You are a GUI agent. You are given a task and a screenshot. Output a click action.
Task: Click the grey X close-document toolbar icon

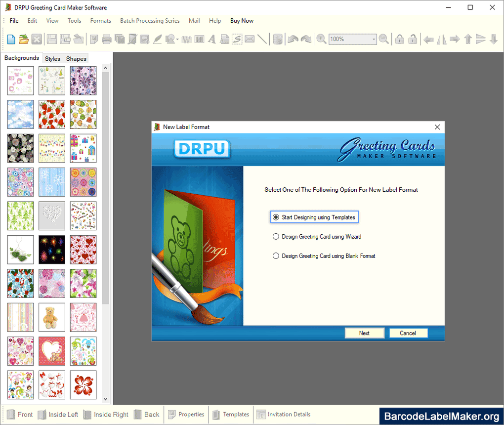pos(37,39)
